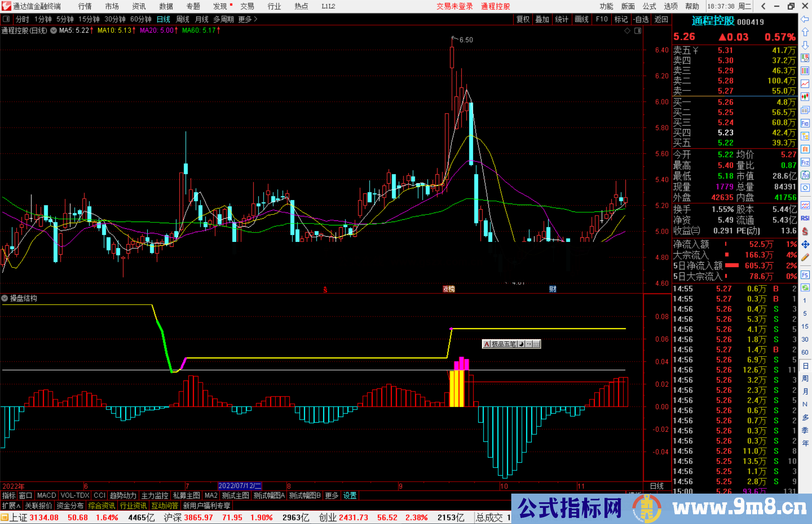
Task: Click the 2022/07/12 date marker on timeline
Action: [x=239, y=486]
